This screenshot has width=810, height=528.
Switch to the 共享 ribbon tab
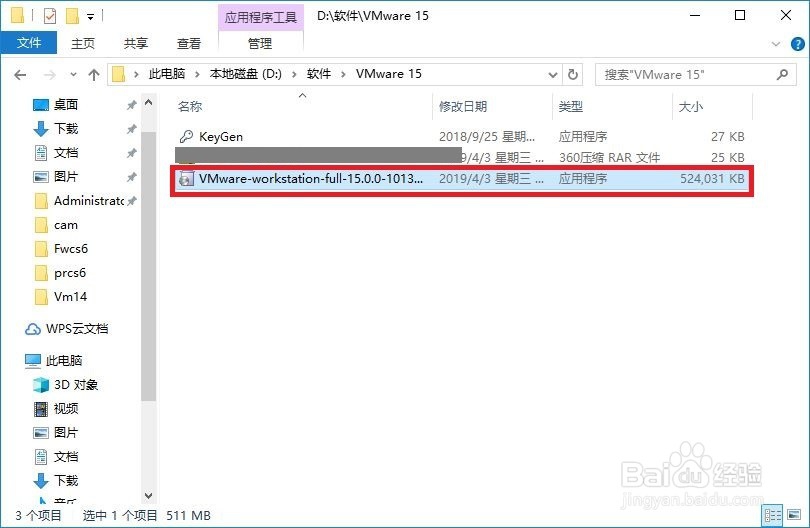tap(136, 43)
